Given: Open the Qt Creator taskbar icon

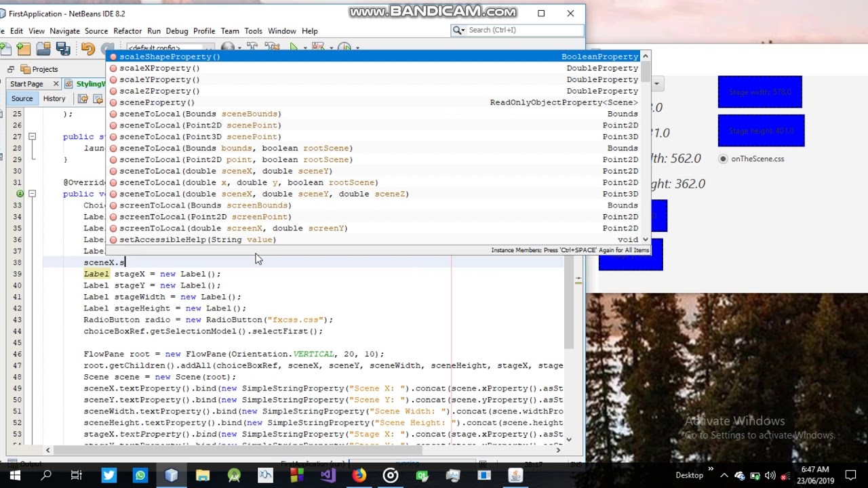Looking at the screenshot, I should pyautogui.click(x=421, y=475).
